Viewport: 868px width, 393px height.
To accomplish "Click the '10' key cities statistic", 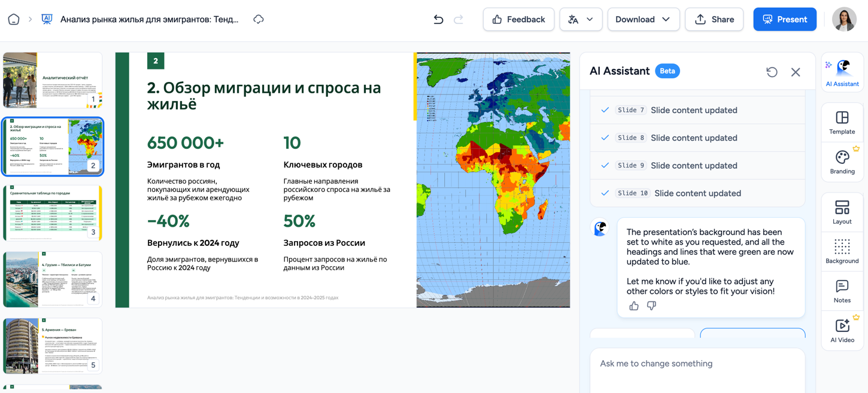I will tap(292, 143).
